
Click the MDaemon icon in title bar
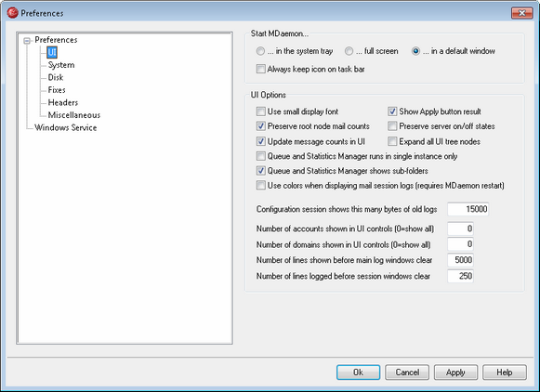(x=12, y=13)
